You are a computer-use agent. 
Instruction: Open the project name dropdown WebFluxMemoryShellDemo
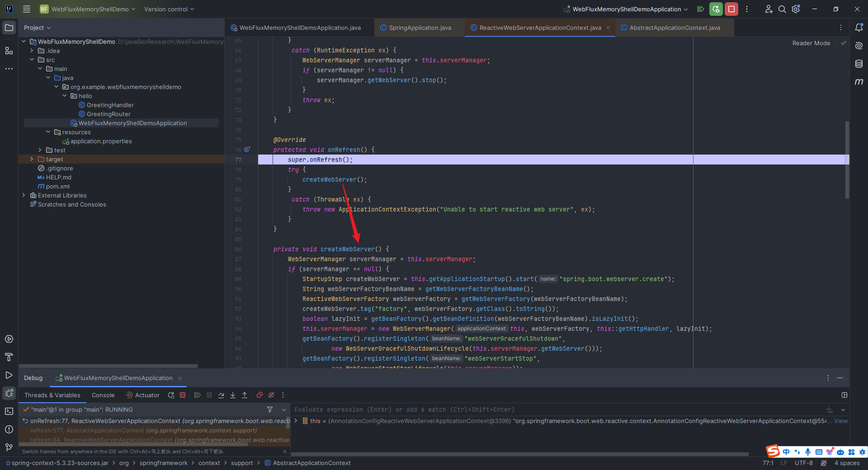[x=88, y=9]
